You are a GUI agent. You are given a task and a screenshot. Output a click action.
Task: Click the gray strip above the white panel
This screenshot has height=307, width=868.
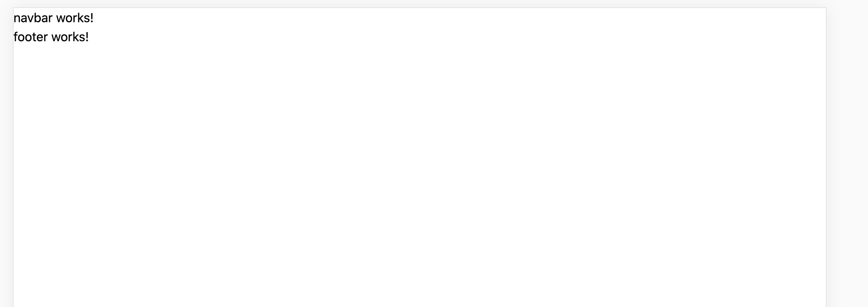[x=420, y=4]
